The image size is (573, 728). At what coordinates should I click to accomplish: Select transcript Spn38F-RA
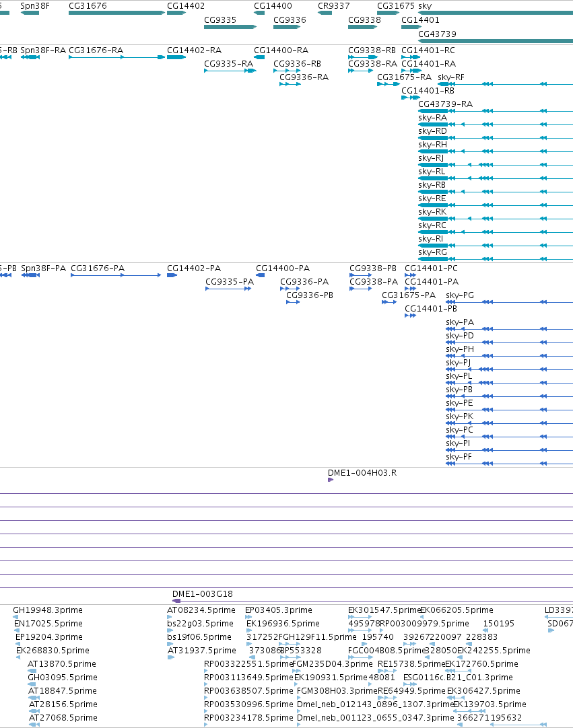pyautogui.click(x=43, y=50)
